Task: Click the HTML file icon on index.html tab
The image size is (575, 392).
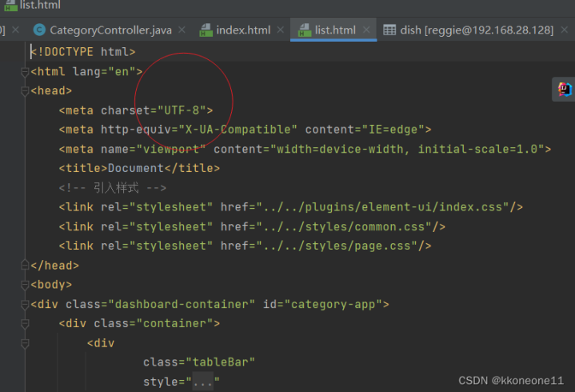Action: 206,30
